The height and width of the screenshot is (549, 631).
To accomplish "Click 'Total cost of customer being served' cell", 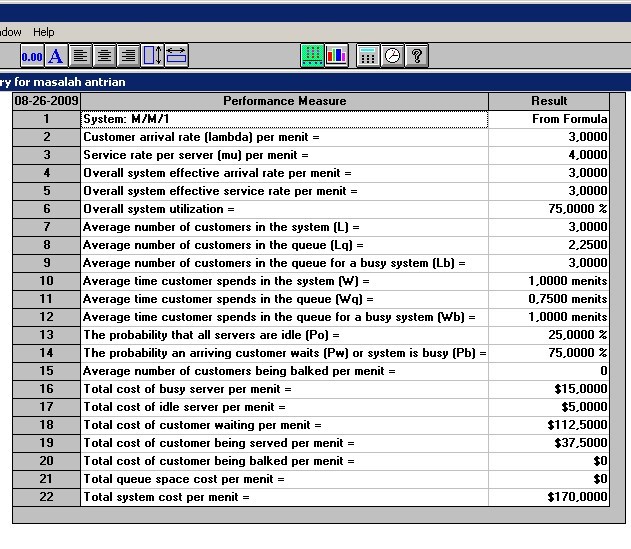I will [x=285, y=443].
